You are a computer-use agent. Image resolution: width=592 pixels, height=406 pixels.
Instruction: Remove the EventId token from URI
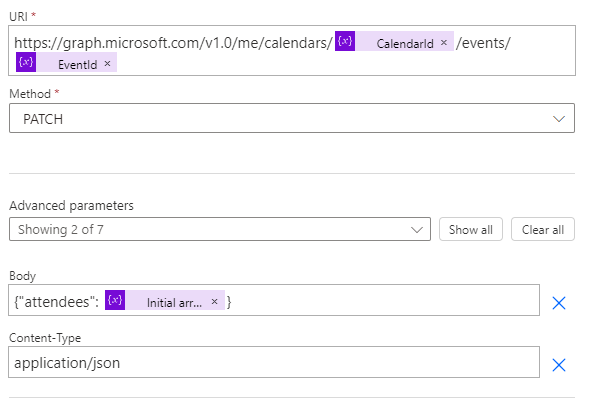107,63
